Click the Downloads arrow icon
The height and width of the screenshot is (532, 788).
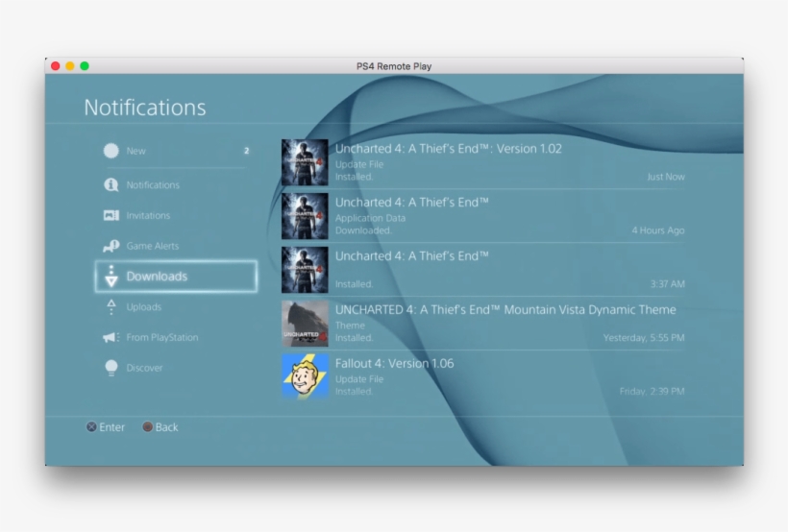111,277
